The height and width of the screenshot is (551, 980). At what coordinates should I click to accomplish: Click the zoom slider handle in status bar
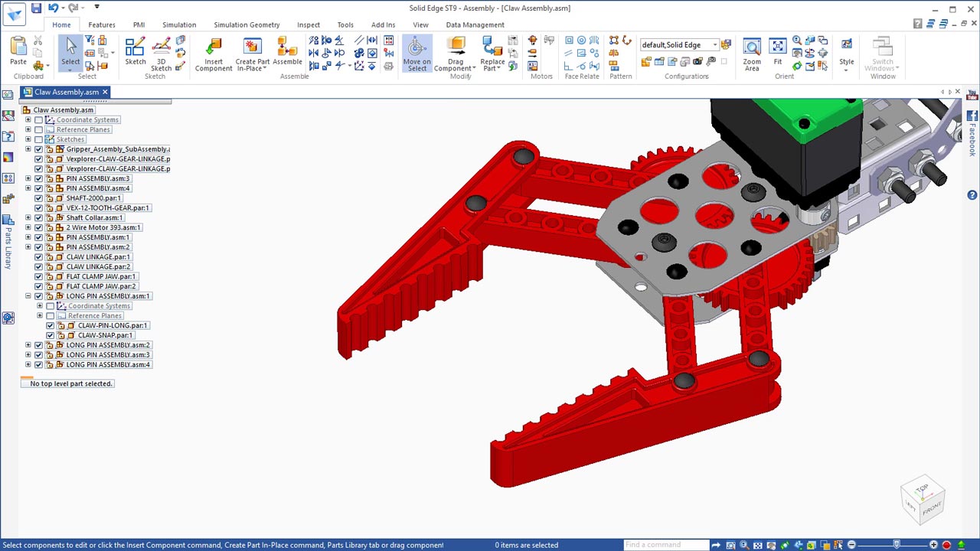click(897, 545)
